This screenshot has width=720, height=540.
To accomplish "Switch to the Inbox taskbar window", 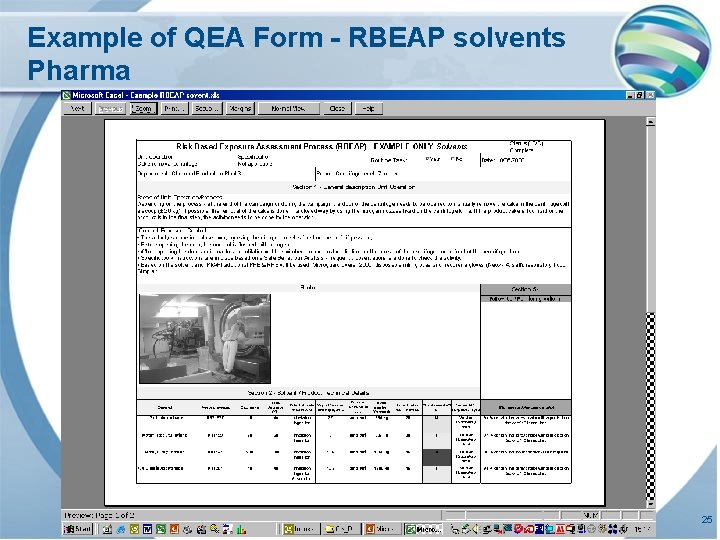I will (x=300, y=529).
